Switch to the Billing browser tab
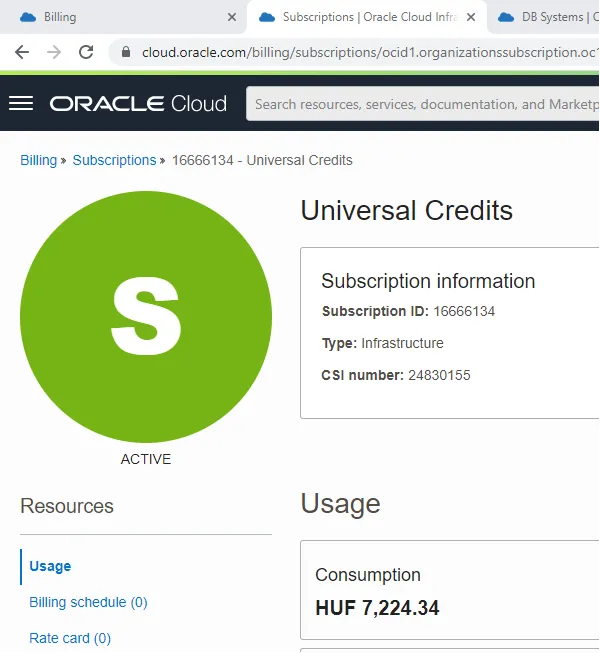Image resolution: width=600 pixels, height=653 pixels. point(123,17)
